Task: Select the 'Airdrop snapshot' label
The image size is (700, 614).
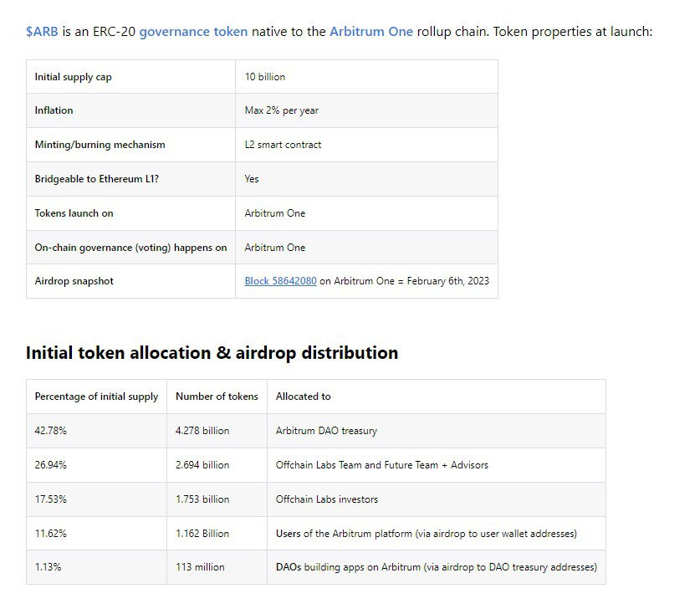Action: coord(74,281)
